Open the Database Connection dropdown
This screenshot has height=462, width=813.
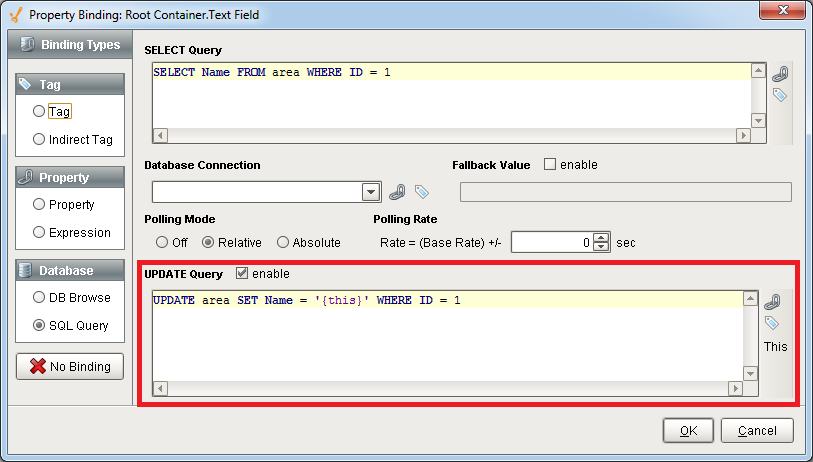tap(371, 192)
